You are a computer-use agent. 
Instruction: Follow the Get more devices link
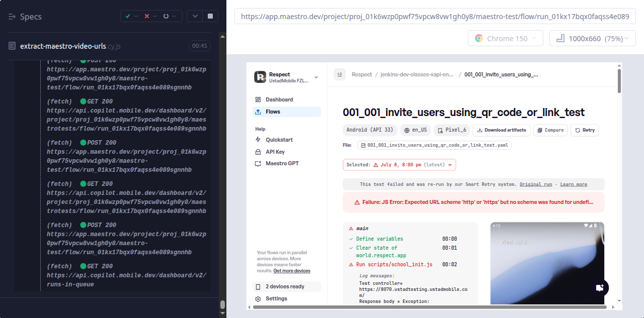coord(292,271)
